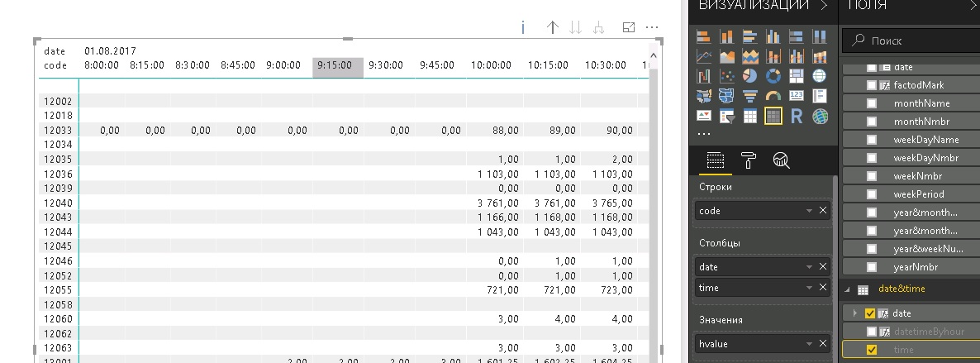This screenshot has width=980, height=363.
Task: Open the matrix in focus mode
Action: (629, 27)
